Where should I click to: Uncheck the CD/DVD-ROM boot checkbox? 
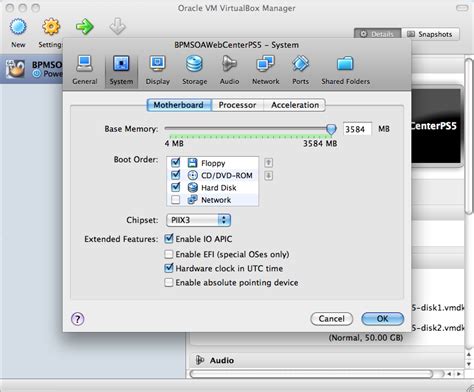tap(175, 175)
